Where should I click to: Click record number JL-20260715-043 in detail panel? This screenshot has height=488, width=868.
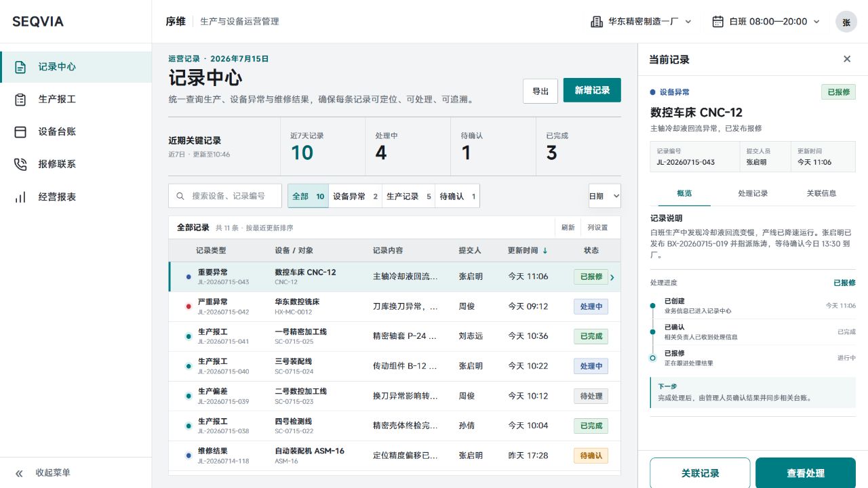coord(686,162)
